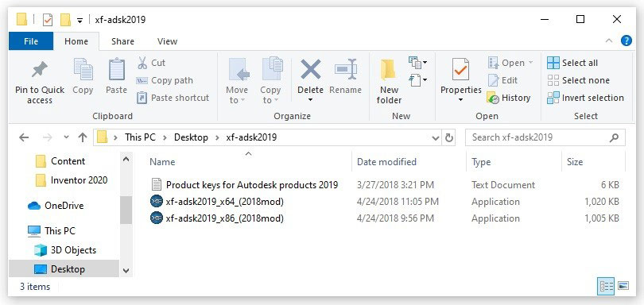Click Select all in the ribbon
This screenshot has width=644, height=305.
tap(572, 63)
